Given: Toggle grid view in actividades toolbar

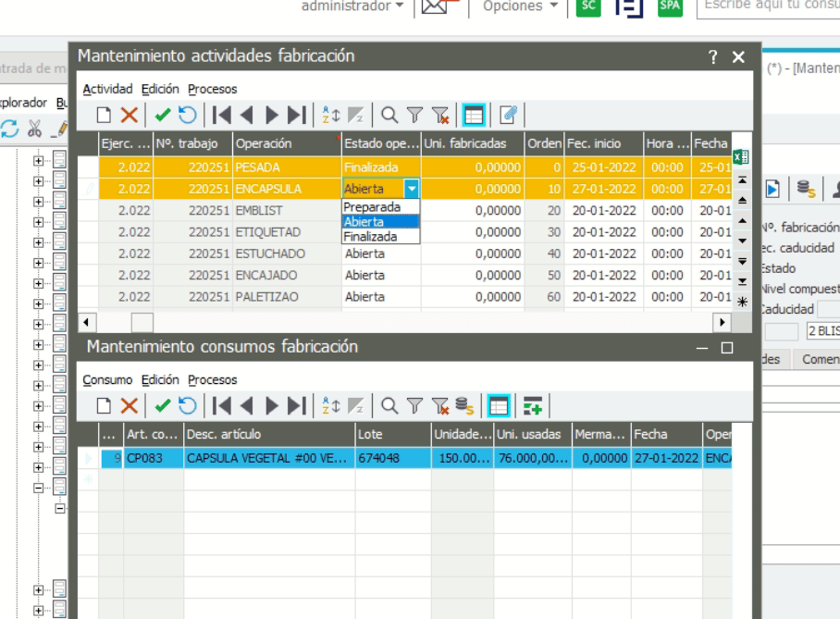Looking at the screenshot, I should [474, 116].
